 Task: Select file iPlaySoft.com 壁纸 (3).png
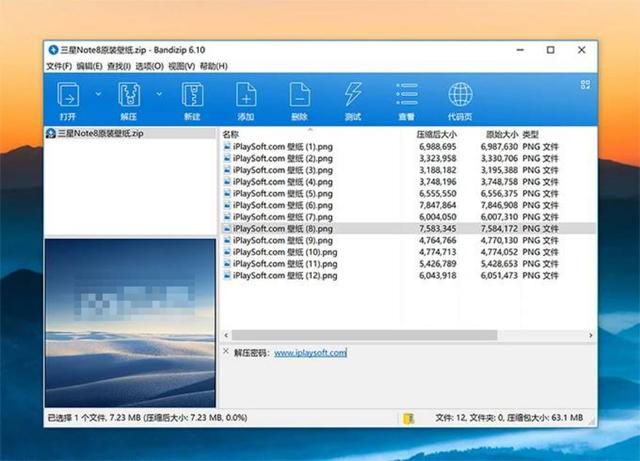click(x=283, y=170)
